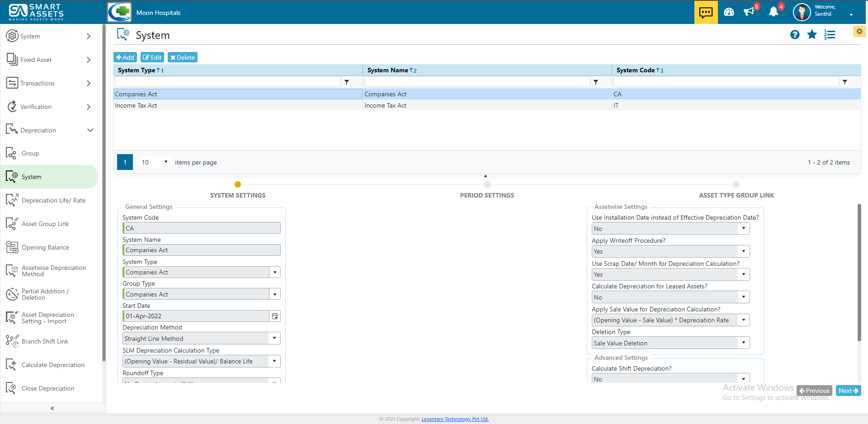Mark page as favorite with star icon
The image size is (868, 424).
coord(812,35)
